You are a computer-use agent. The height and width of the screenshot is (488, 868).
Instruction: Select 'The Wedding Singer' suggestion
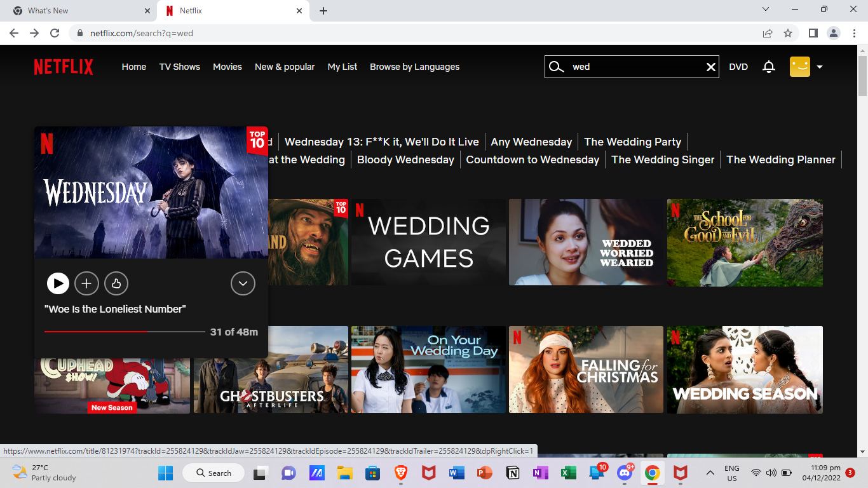(x=663, y=159)
